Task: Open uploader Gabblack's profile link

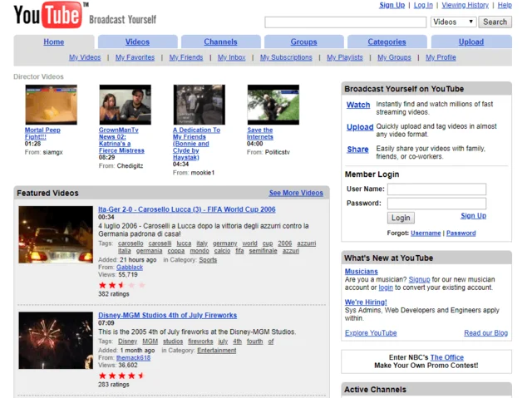Action: coord(130,268)
